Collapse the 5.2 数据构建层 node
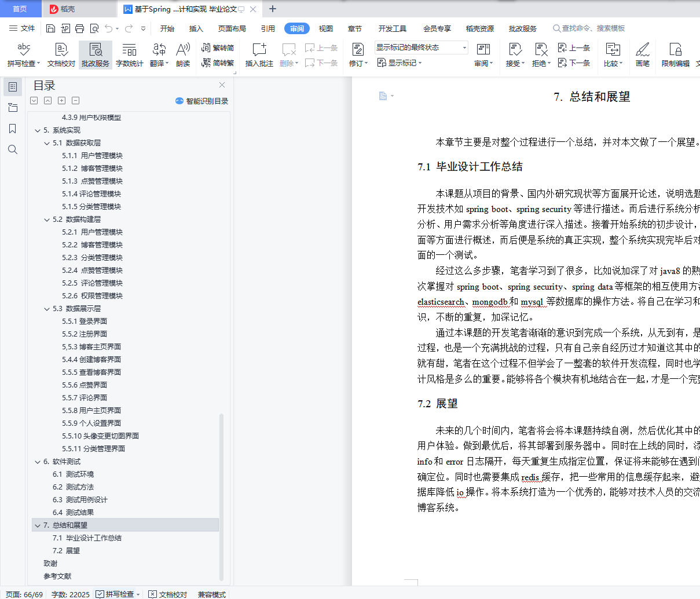Viewport: 700px width, 599px height. point(47,220)
